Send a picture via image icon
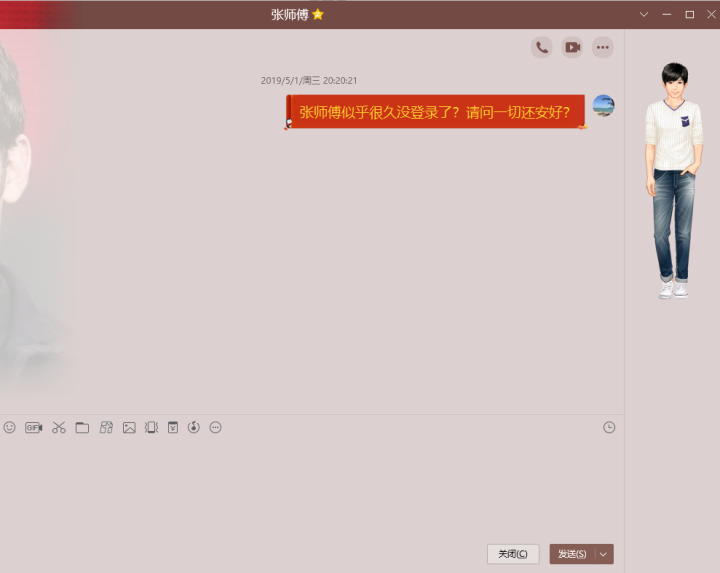 (x=129, y=427)
